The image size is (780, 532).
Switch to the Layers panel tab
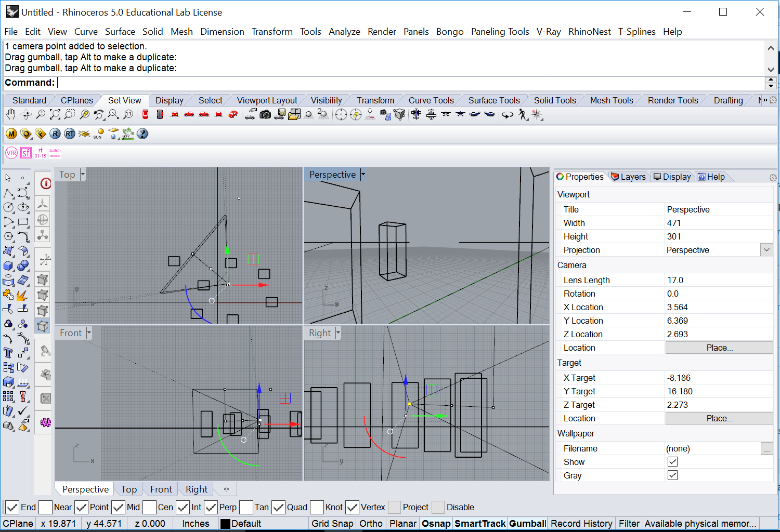pos(628,177)
